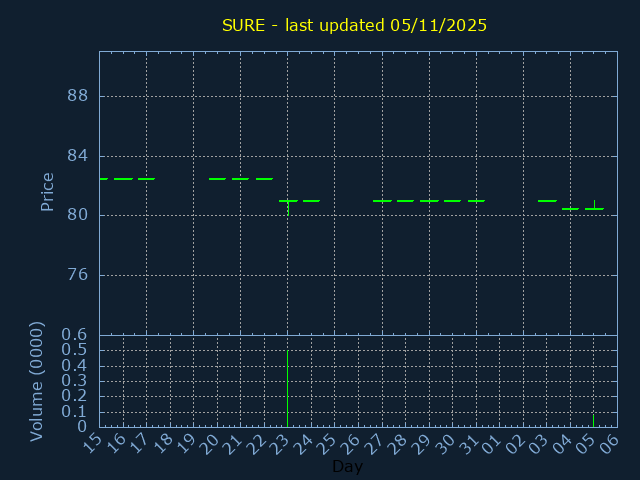Click the 'Day' x-axis label
The image size is (640, 480).
pyautogui.click(x=347, y=467)
